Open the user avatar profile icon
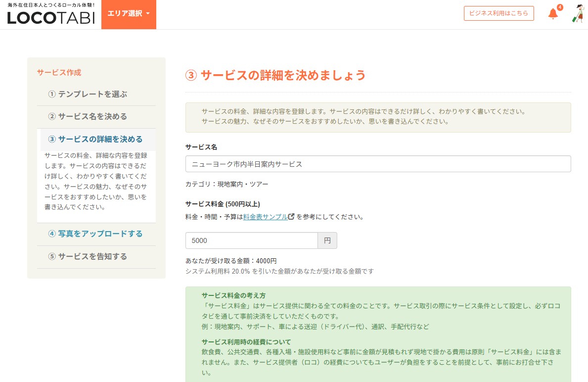The width and height of the screenshot is (588, 382). (x=578, y=13)
